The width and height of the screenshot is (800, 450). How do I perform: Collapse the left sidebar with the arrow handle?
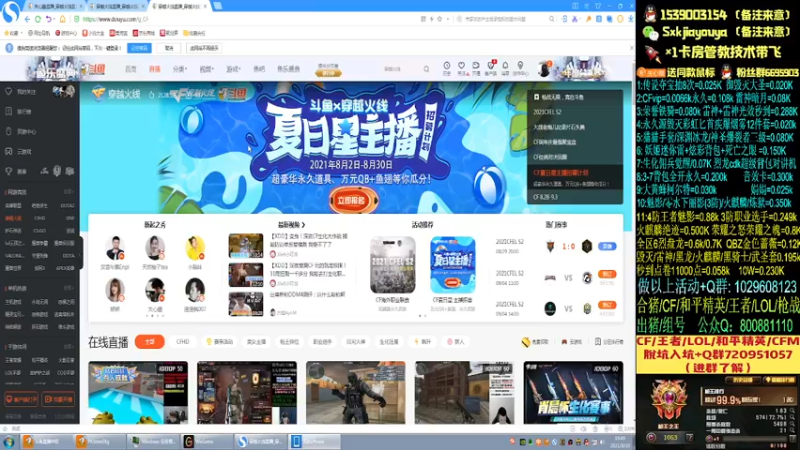[x=79, y=251]
